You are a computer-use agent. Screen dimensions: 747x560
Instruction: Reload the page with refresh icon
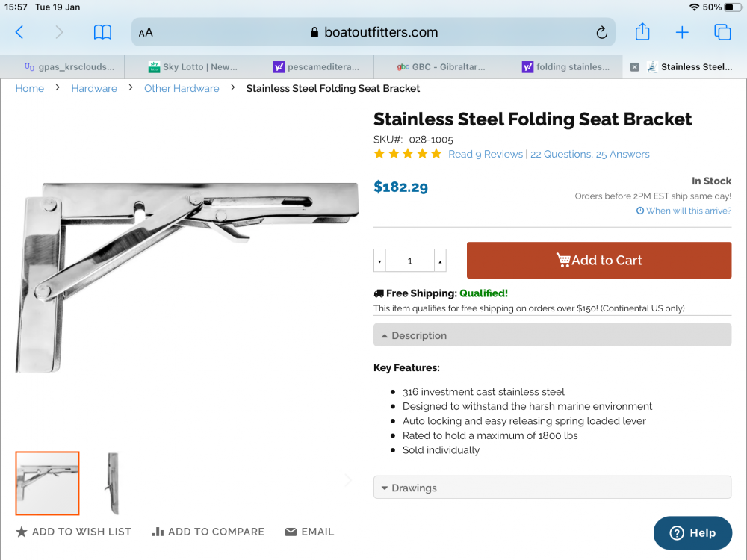601,32
